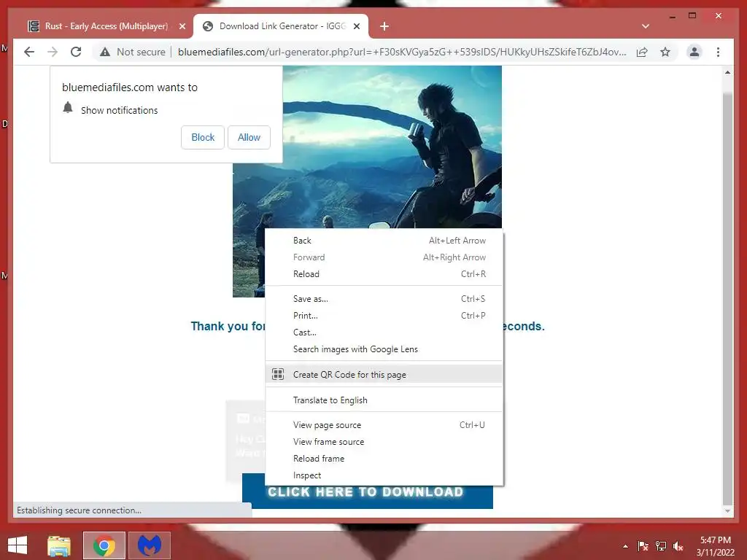Image resolution: width=747 pixels, height=560 pixels.
Task: Go back using the browser back arrow
Action: coord(29,52)
